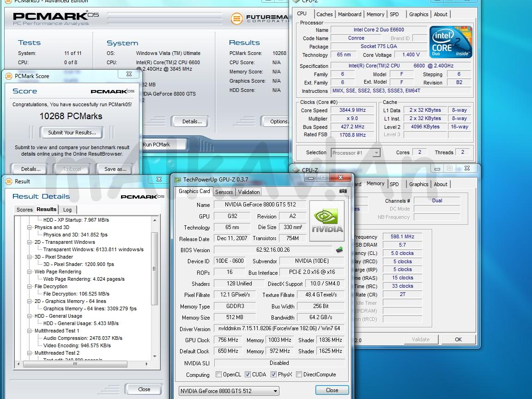The image size is (532, 399).
Task: Click the Submit Your Results button
Action: click(x=72, y=133)
